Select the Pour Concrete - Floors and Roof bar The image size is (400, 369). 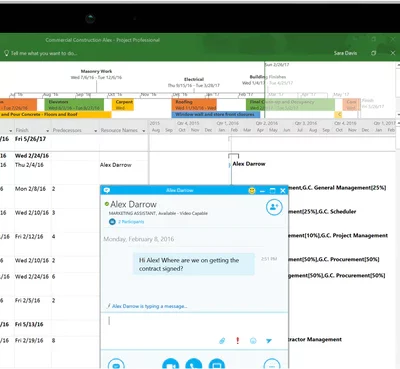point(55,114)
